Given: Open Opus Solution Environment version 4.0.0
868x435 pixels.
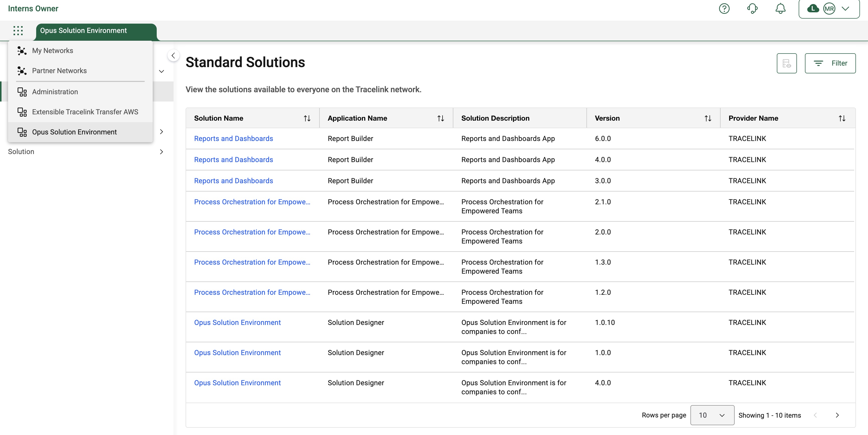Looking at the screenshot, I should click(x=237, y=383).
